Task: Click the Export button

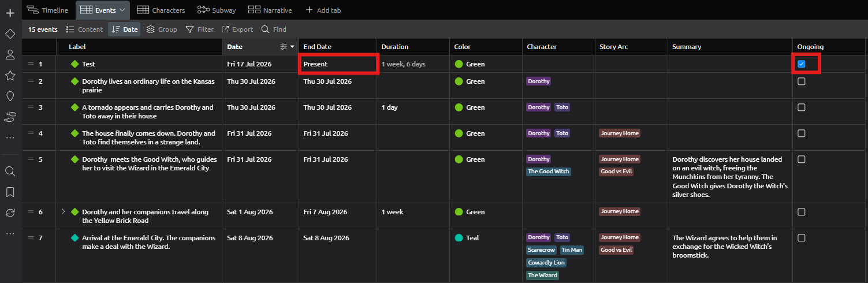Action: [x=237, y=29]
